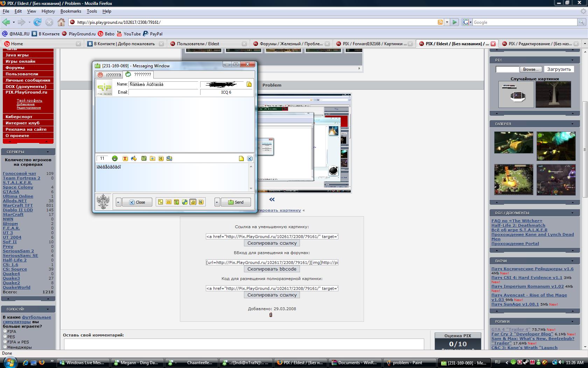Click the red T font icon
Image resolution: width=588 pixels, height=368 pixels.
pos(125,158)
